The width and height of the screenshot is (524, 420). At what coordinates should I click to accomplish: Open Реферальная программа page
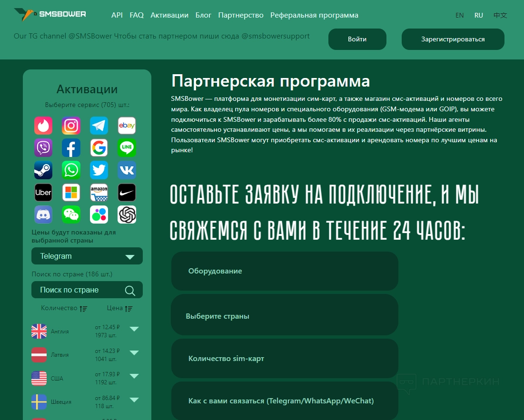point(314,15)
